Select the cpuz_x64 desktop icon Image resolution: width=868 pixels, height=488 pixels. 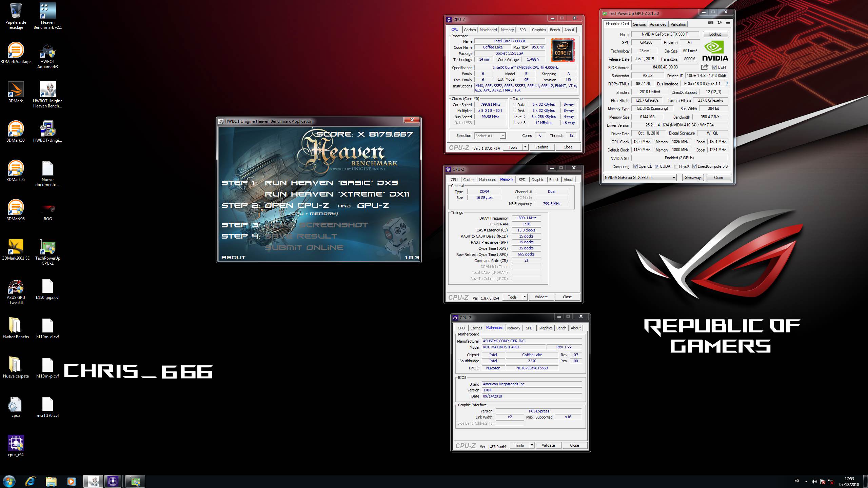tap(16, 446)
